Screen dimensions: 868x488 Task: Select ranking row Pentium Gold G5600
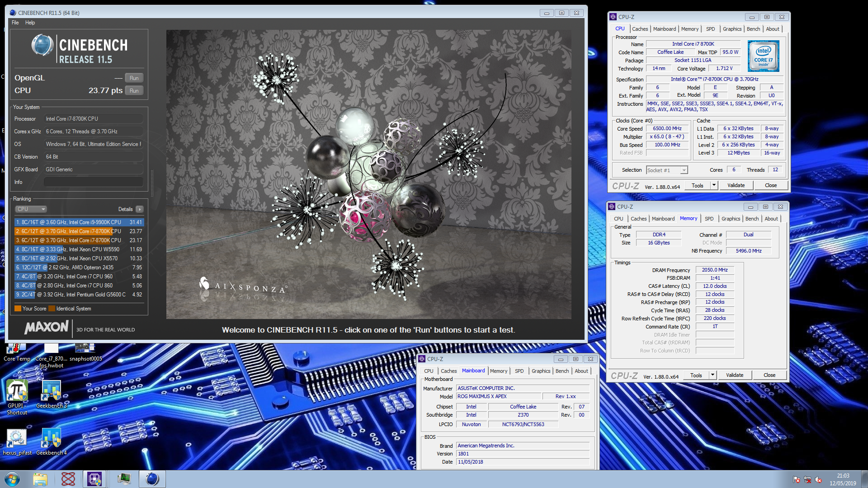pyautogui.click(x=79, y=295)
